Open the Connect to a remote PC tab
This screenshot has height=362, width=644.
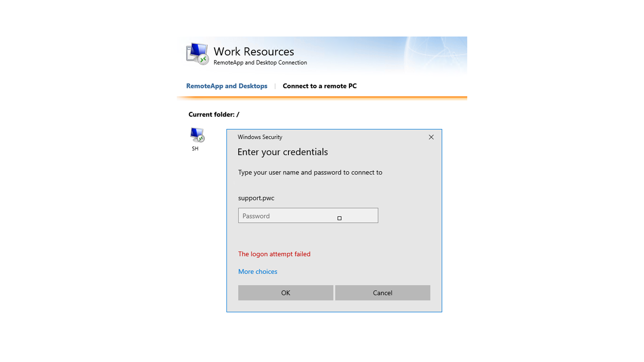pos(320,86)
